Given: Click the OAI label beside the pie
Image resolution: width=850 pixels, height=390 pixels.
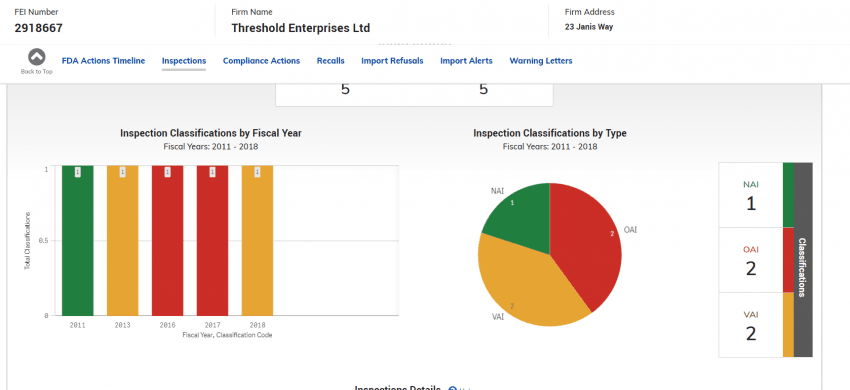Looking at the screenshot, I should tap(630, 230).
